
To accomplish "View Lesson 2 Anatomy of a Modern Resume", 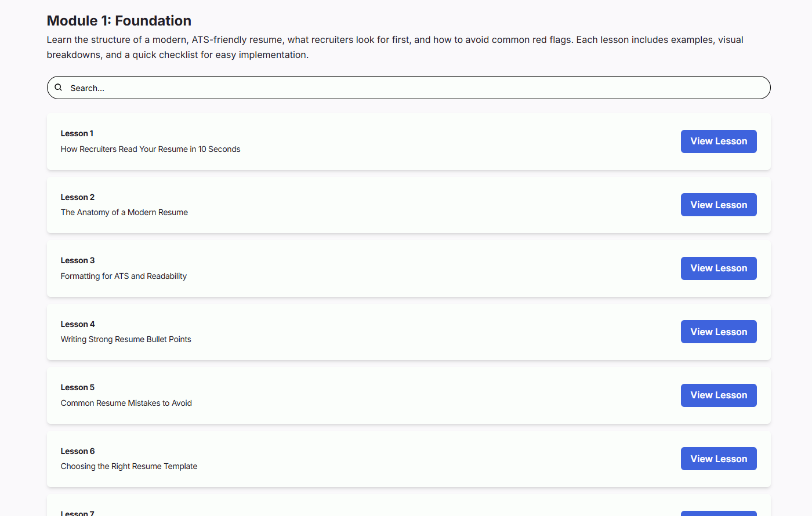I will click(x=719, y=205).
